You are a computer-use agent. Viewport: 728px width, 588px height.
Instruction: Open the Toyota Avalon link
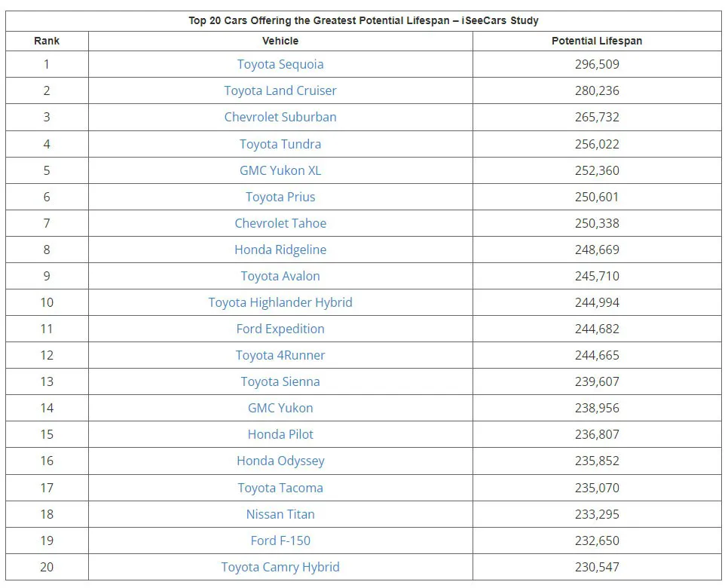point(280,276)
